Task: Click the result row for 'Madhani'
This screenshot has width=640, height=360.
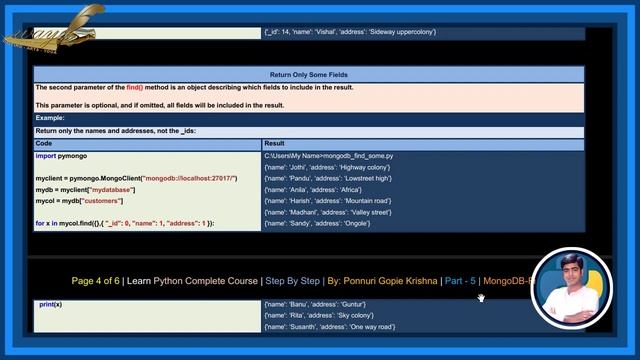Action: [x=328, y=212]
